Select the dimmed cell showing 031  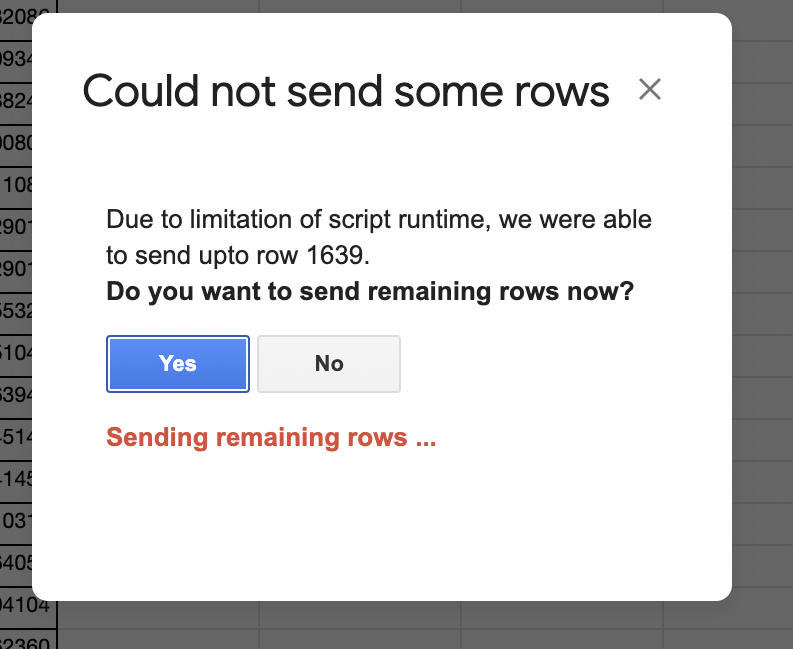(16, 521)
